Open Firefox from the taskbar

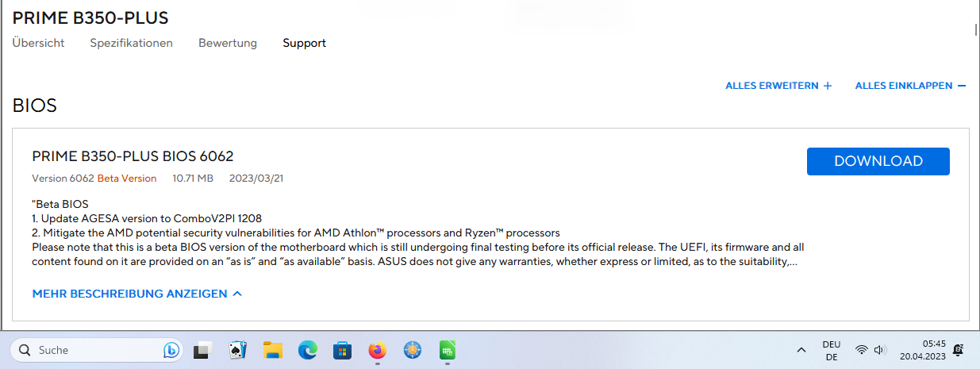[x=378, y=350]
